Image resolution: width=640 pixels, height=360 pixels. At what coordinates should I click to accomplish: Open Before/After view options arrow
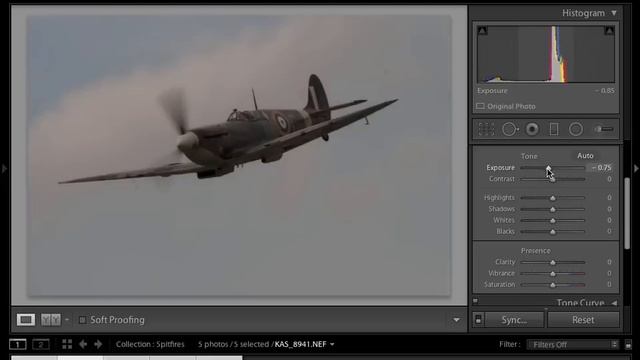(x=67, y=320)
